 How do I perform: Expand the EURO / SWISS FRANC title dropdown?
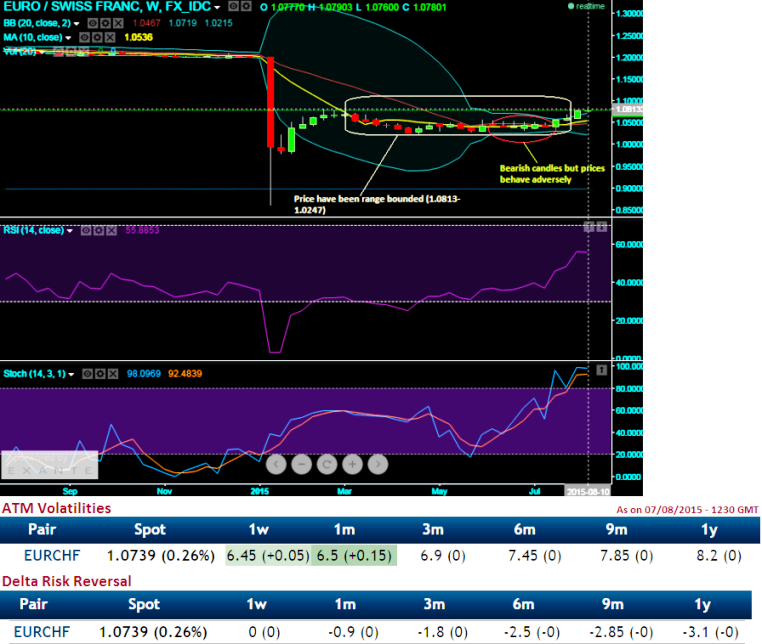point(217,7)
